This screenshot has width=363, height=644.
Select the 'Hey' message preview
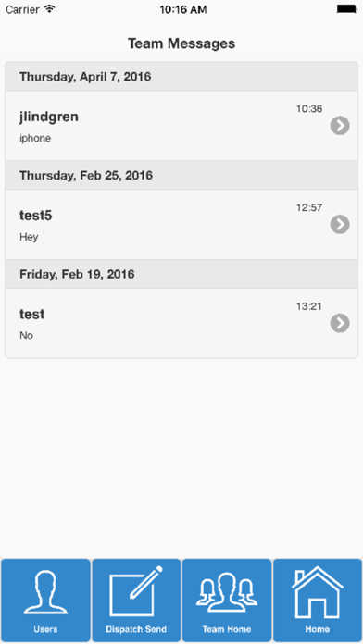point(29,237)
